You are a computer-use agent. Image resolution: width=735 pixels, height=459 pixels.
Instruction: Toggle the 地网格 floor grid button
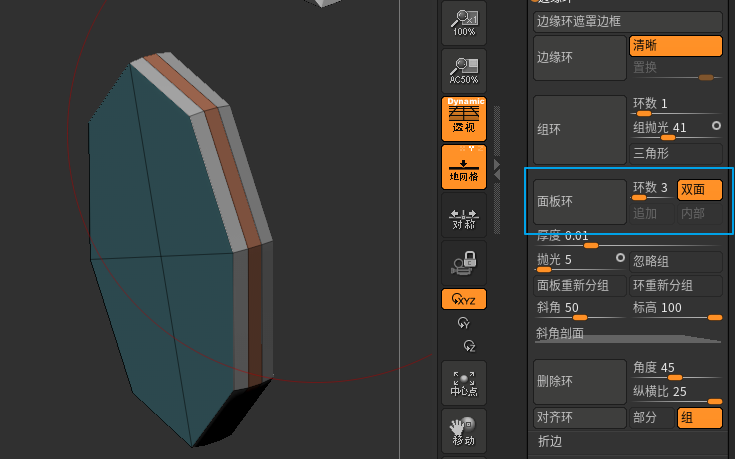click(x=464, y=167)
